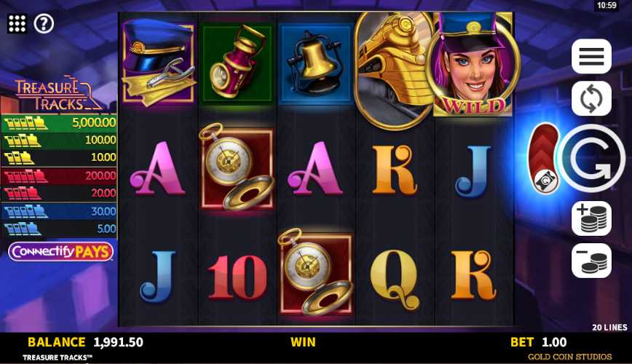
Task: Select the Wild conductor lady symbol
Action: [x=473, y=63]
